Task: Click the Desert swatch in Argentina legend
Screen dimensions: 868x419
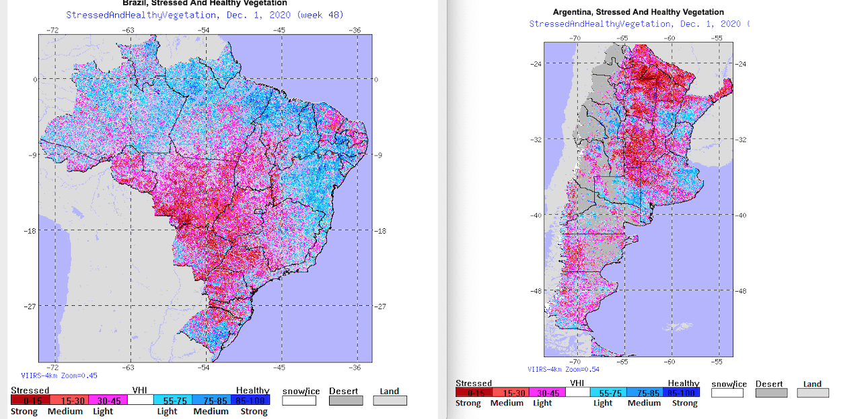Action: coord(771,393)
